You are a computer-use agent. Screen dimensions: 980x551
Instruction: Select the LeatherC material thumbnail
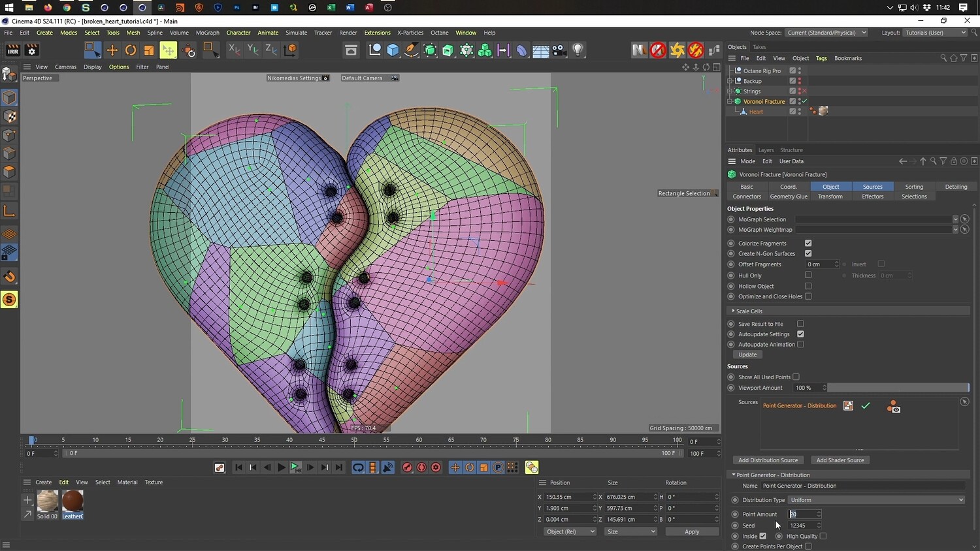(73, 502)
